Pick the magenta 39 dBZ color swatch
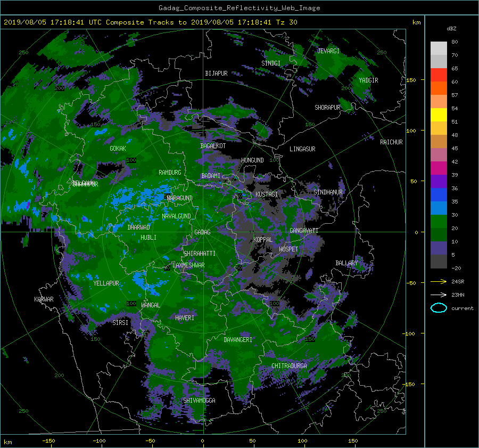479x448 pixels. [439, 168]
